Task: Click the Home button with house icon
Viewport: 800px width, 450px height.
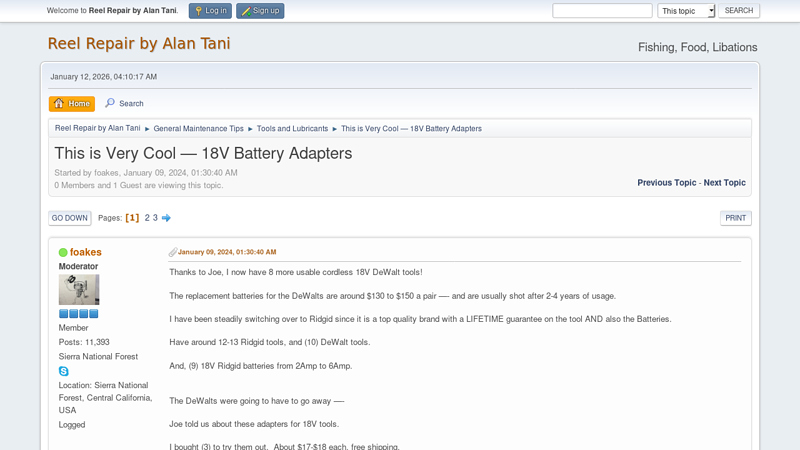Action: coord(72,103)
